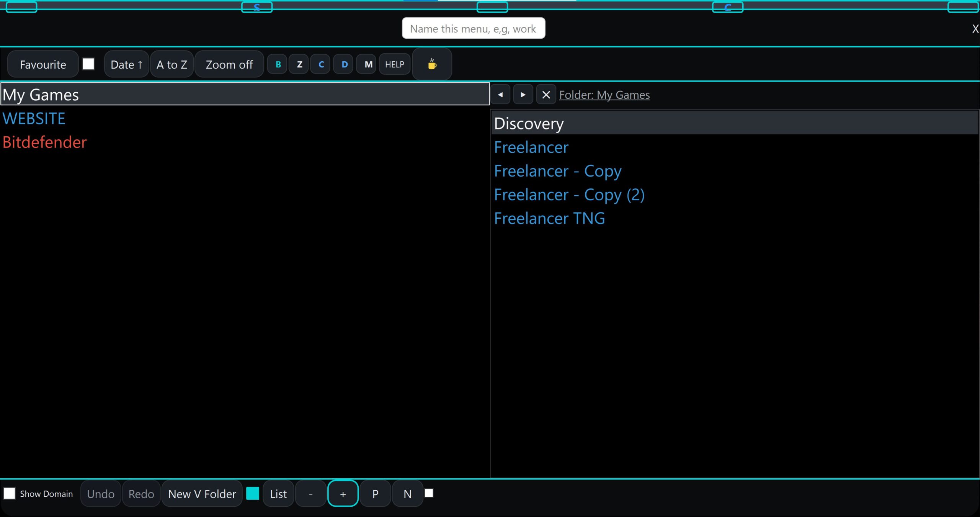Close the My Games folder panel

[546, 95]
